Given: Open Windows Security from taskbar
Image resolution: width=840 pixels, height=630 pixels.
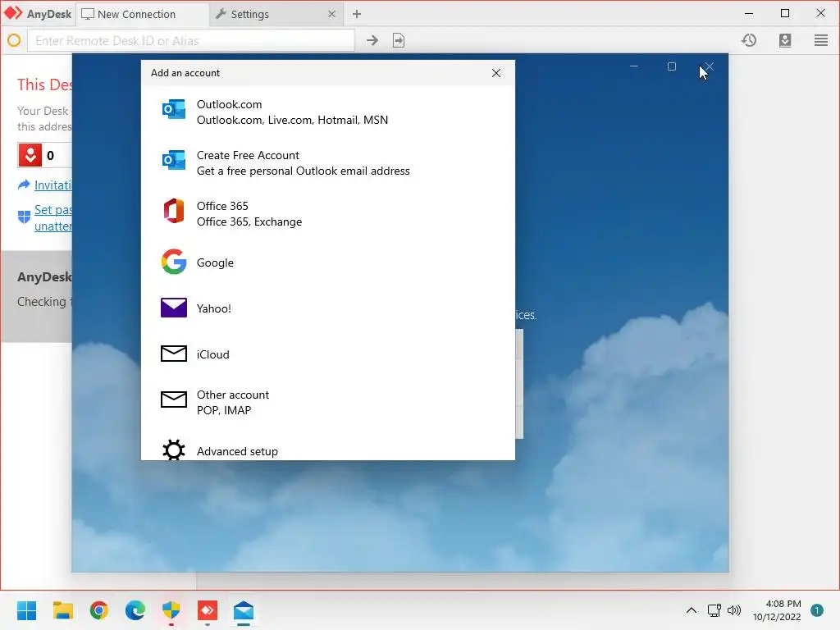Looking at the screenshot, I should (x=171, y=610).
